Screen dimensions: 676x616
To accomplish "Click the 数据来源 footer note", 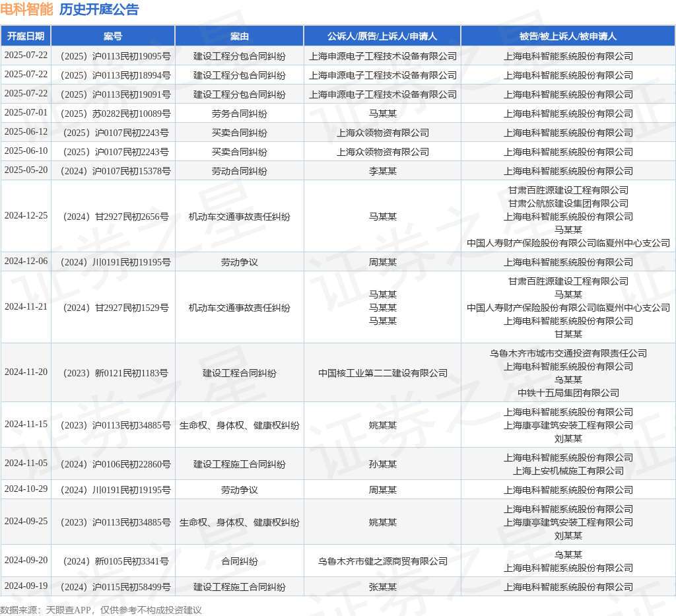I will pyautogui.click(x=101, y=610).
